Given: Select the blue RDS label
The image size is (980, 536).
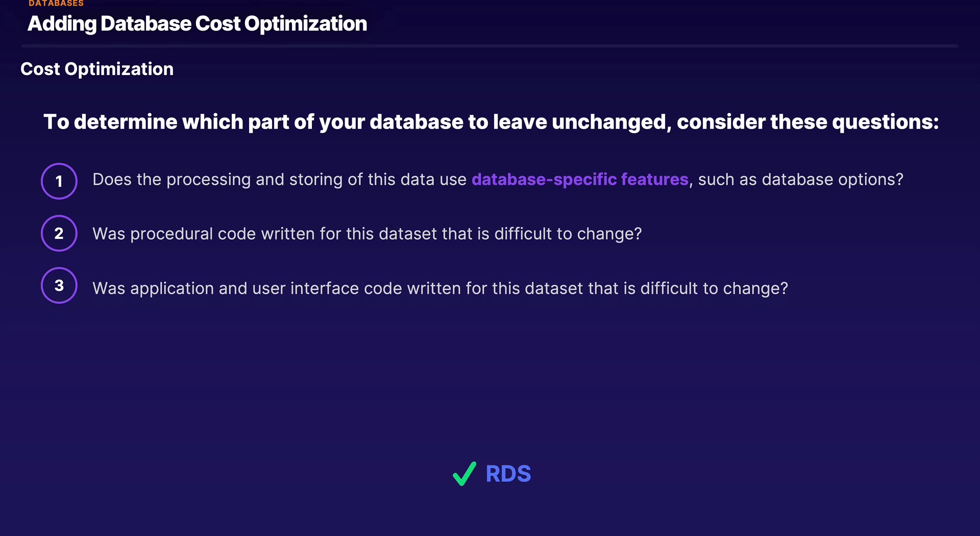Looking at the screenshot, I should [508, 474].
